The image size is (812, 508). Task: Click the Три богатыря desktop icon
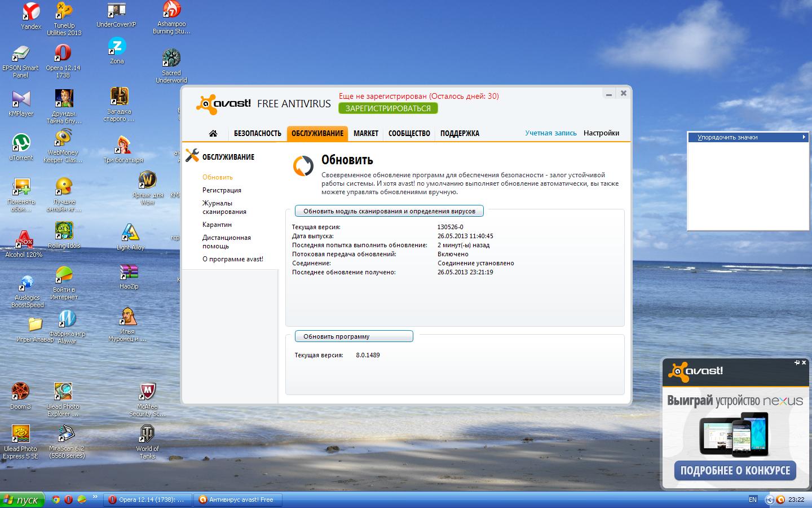[x=123, y=150]
